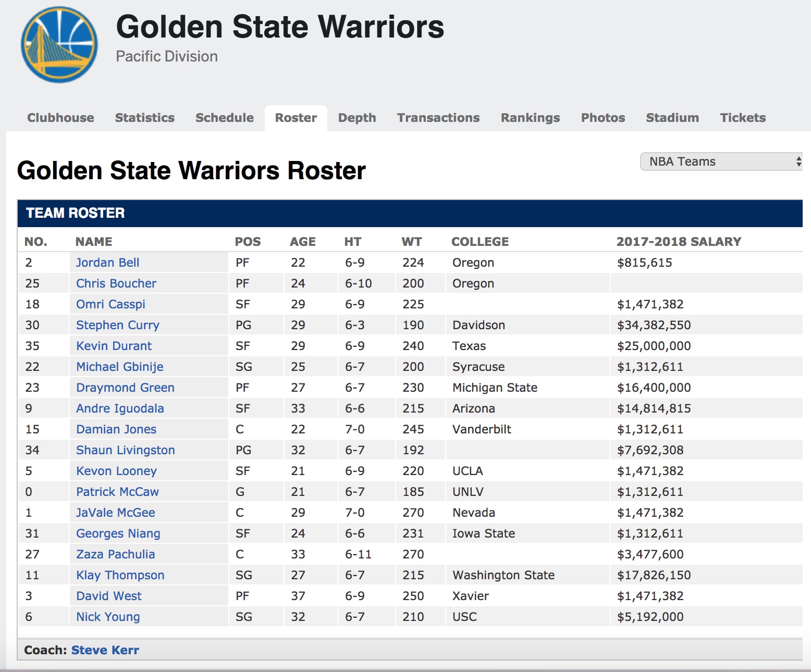811x672 pixels.
Task: Switch to the Photos tab
Action: click(x=603, y=118)
